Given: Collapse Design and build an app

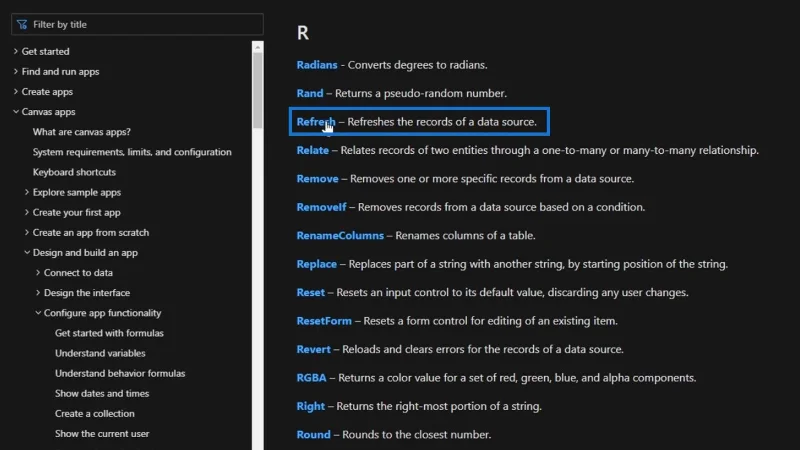Looking at the screenshot, I should 27,253.
